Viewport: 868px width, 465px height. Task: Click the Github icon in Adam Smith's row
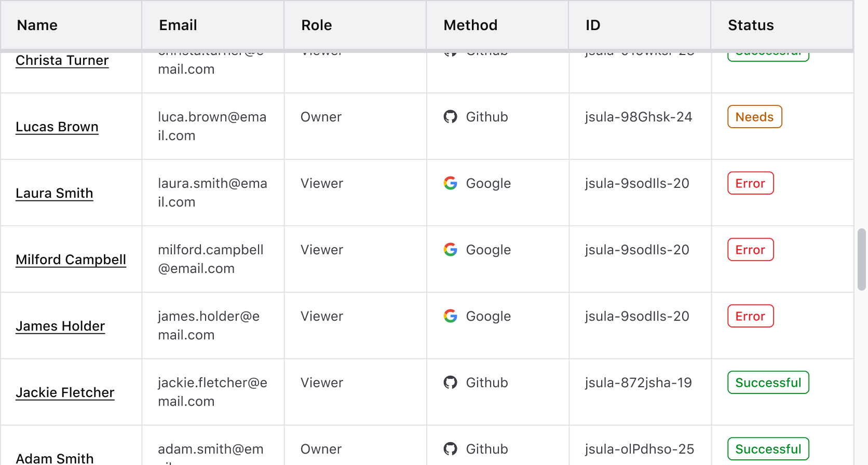pyautogui.click(x=450, y=449)
